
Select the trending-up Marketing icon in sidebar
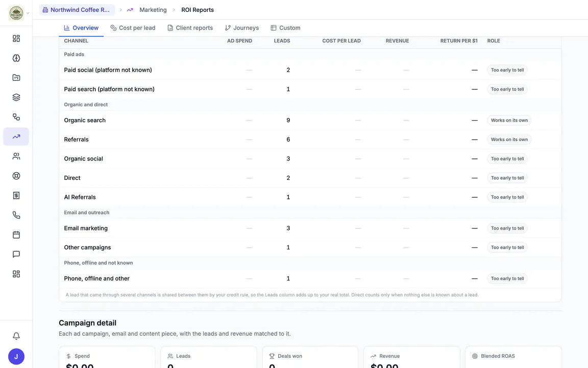click(16, 136)
